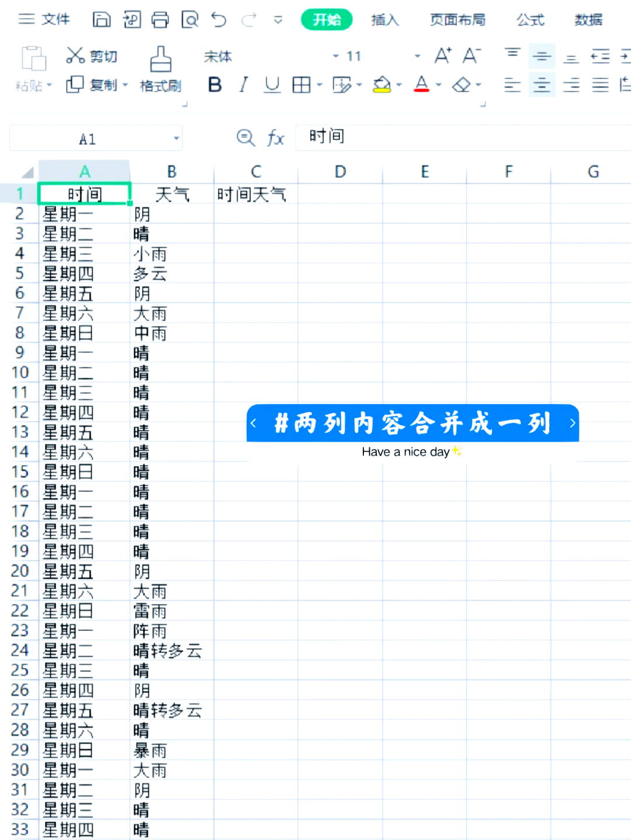Click the Decrease Indent icon
The height and width of the screenshot is (840, 631).
pyautogui.click(x=601, y=56)
